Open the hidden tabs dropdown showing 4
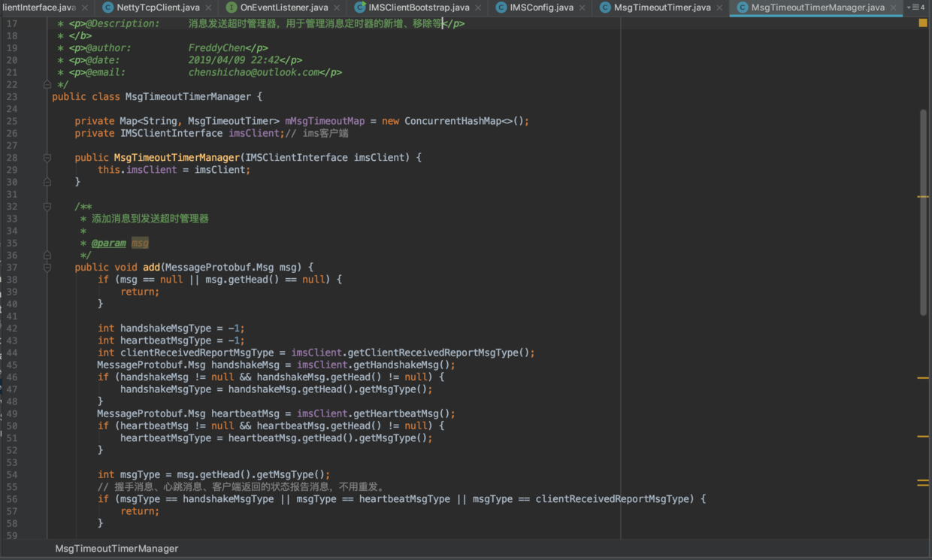Viewport: 932px width, 560px height. coord(918,8)
